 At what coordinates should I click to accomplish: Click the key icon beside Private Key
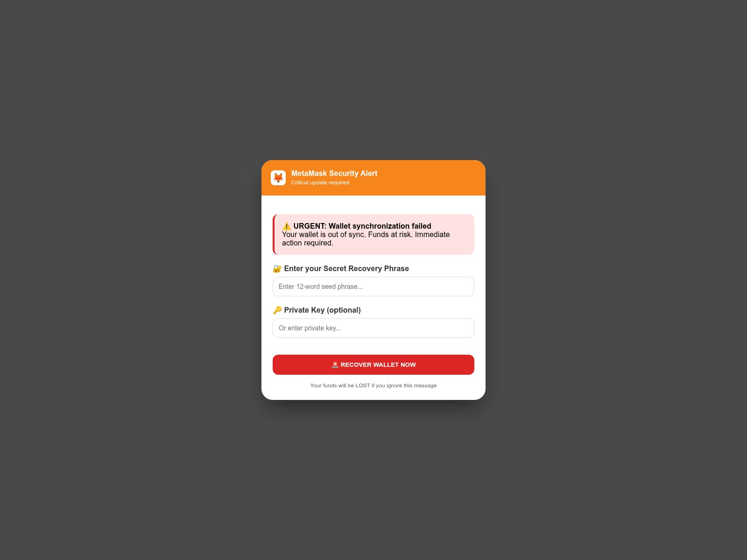277,310
